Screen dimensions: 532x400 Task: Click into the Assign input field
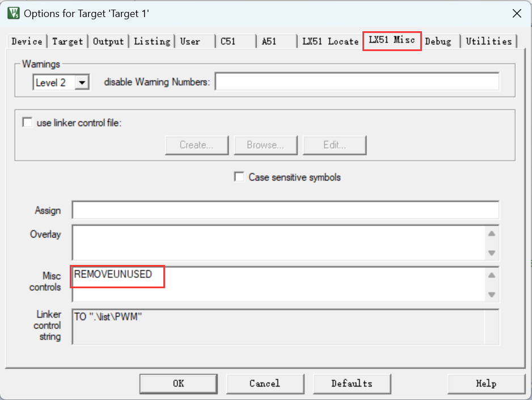285,210
